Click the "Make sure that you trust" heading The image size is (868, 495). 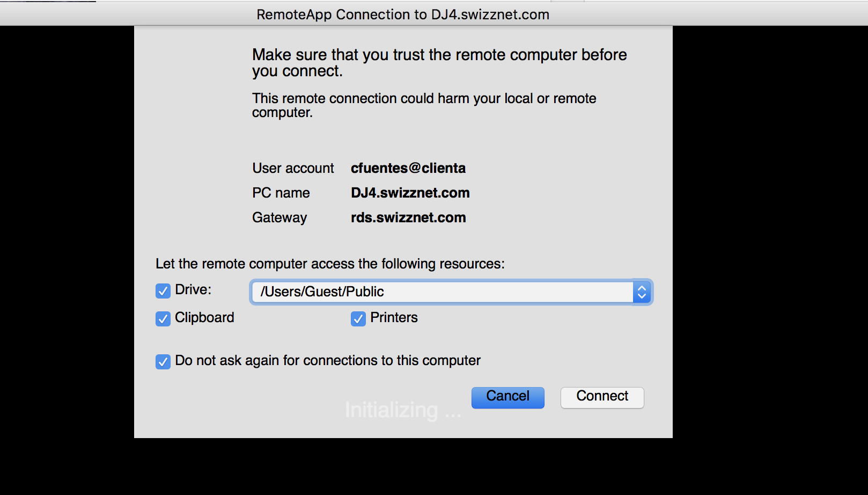point(439,62)
